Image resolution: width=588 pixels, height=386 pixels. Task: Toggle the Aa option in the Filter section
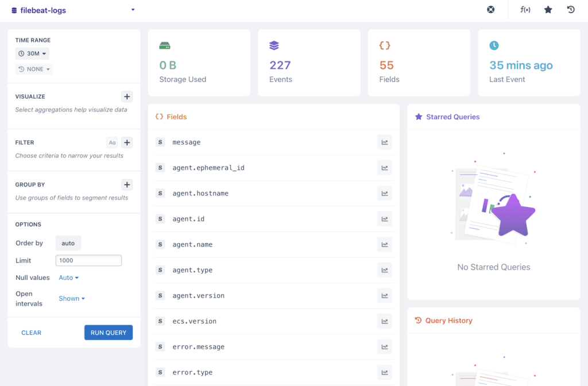click(x=111, y=142)
